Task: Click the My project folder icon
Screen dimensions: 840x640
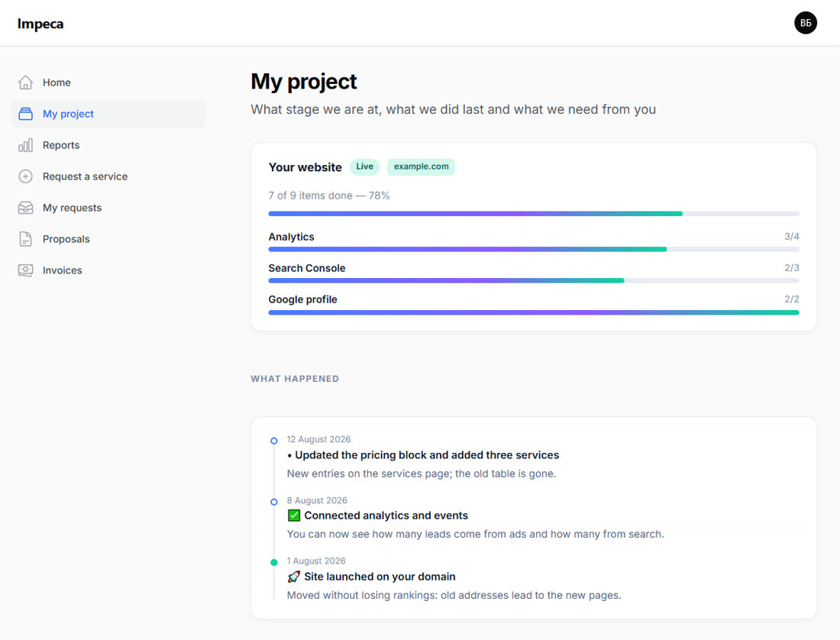Action: (25, 114)
